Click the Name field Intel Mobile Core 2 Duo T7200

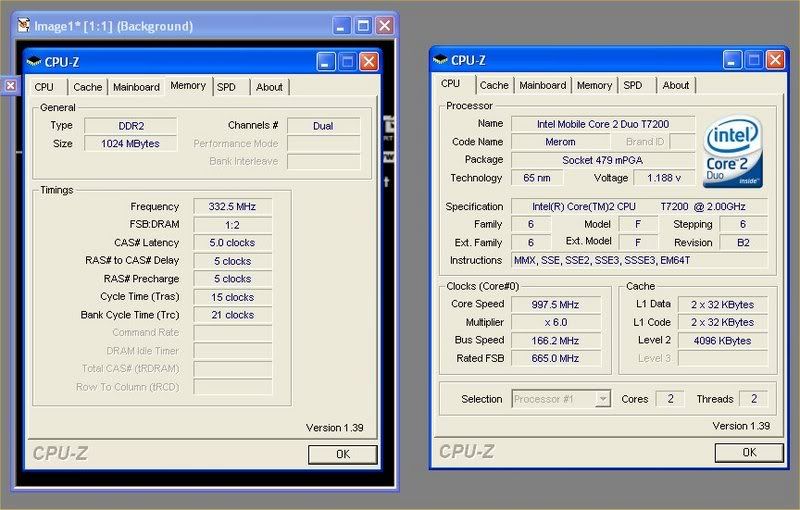click(603, 124)
